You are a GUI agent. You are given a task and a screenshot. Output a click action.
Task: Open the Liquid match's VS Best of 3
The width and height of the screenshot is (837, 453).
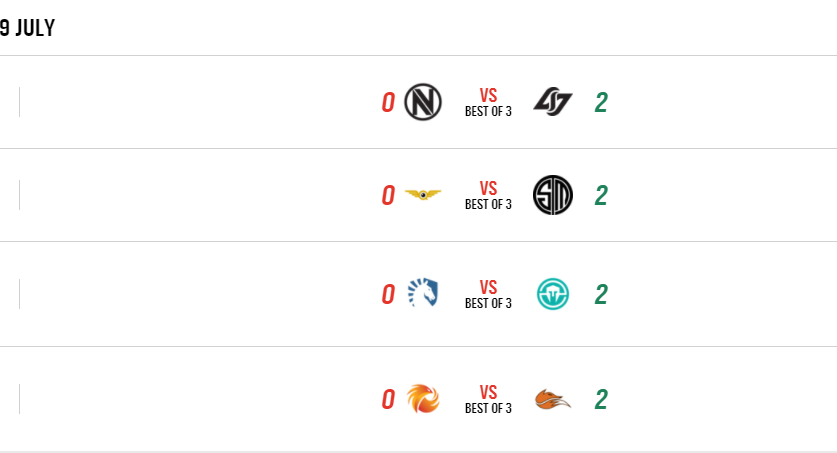488,294
